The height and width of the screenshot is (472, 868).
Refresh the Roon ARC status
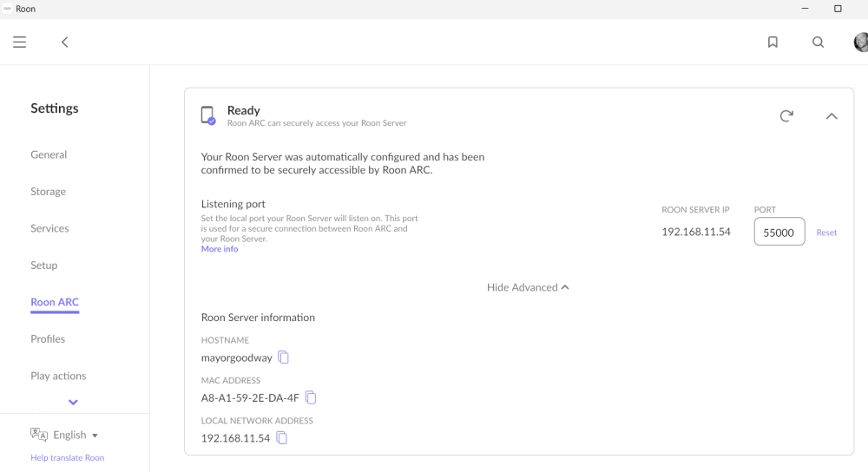[786, 115]
